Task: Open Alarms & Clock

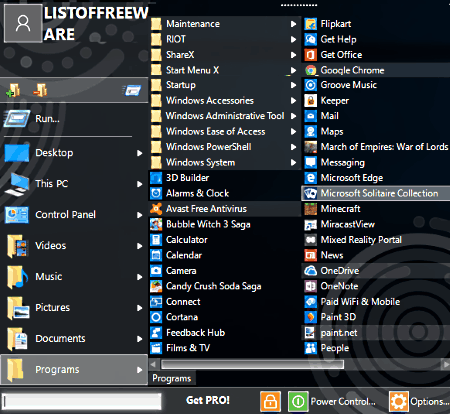Action: (x=225, y=193)
